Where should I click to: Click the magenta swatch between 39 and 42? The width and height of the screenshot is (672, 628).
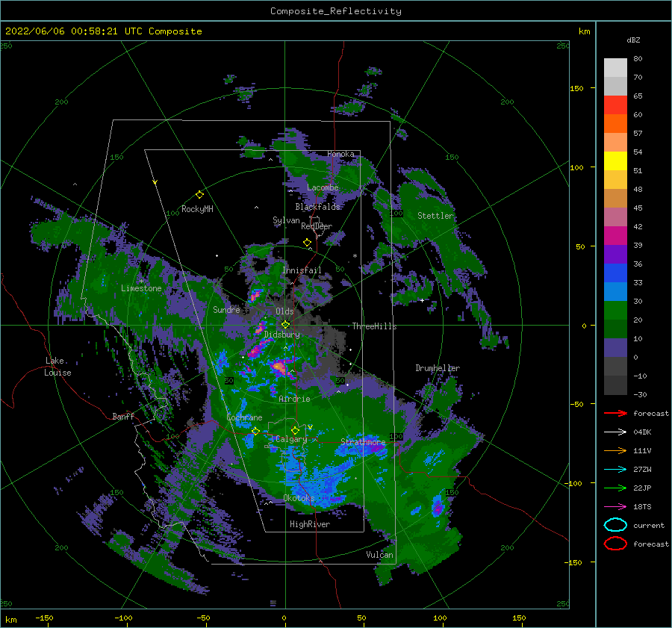tap(615, 235)
